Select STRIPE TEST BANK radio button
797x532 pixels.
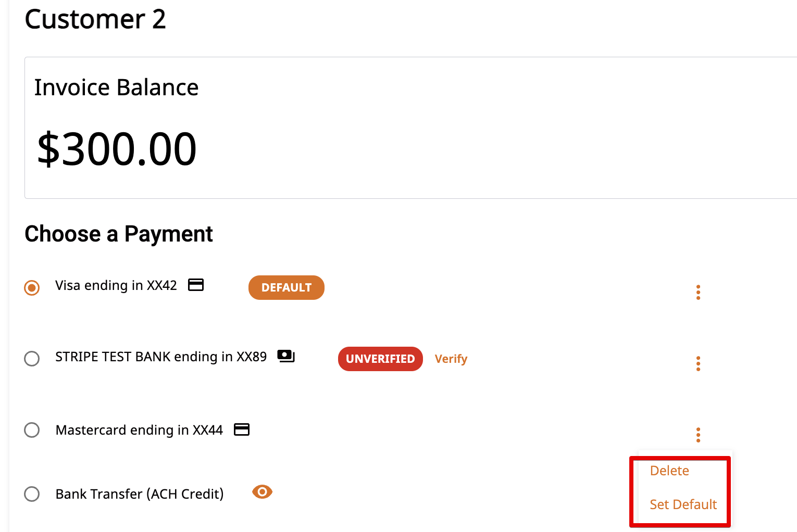32,359
